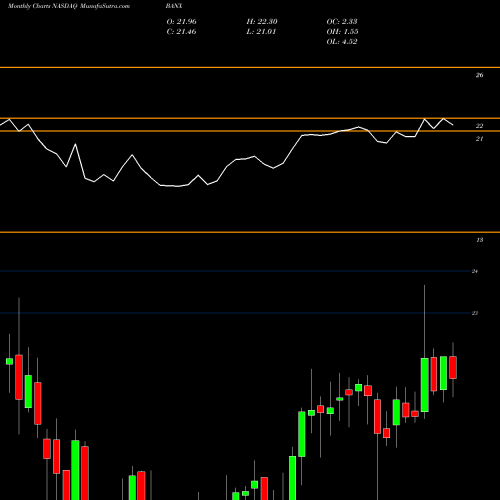Click the 'OH: 1.55' statistic
This screenshot has height=500, width=500.
[342, 31]
